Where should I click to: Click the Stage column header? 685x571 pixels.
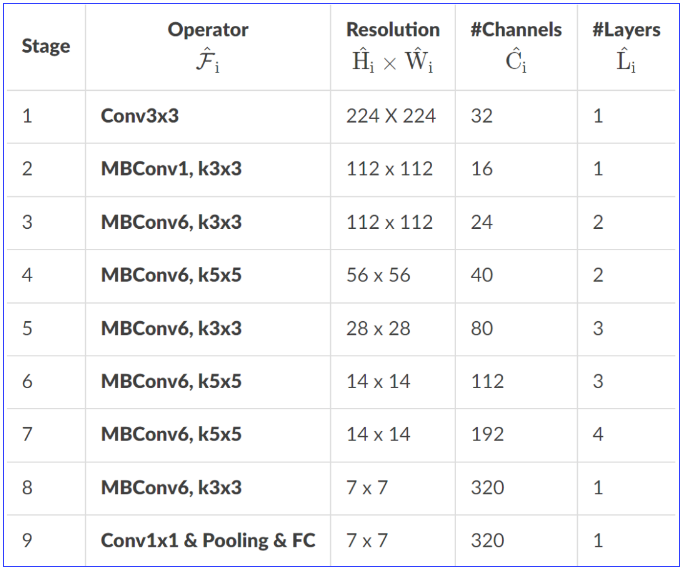(x=44, y=46)
